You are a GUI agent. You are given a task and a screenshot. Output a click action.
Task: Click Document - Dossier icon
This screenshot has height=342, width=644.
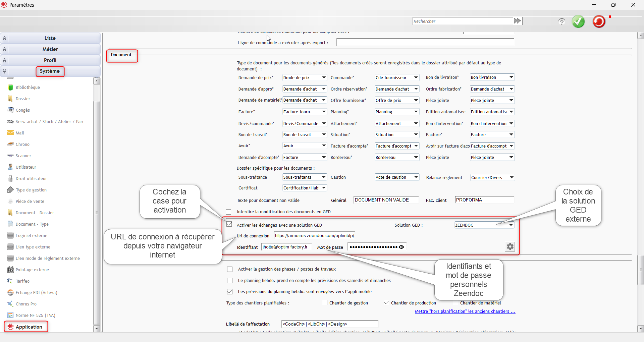point(10,213)
